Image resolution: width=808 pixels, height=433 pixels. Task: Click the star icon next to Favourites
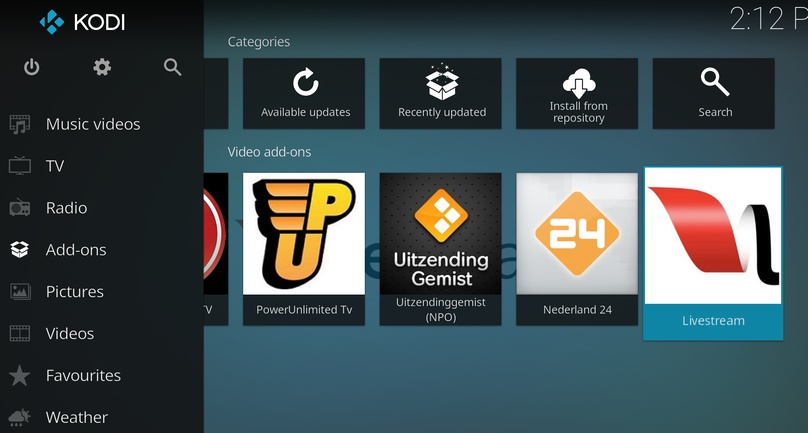[20, 375]
